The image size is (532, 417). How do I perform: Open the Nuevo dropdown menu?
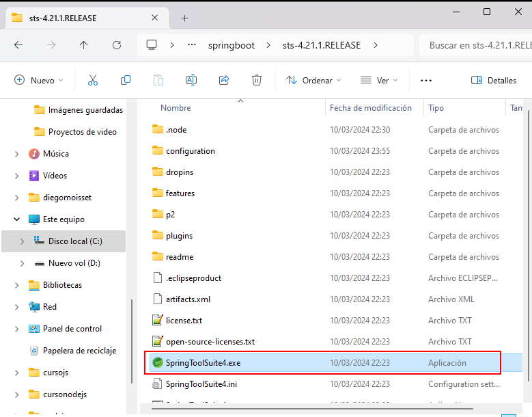[x=39, y=80]
